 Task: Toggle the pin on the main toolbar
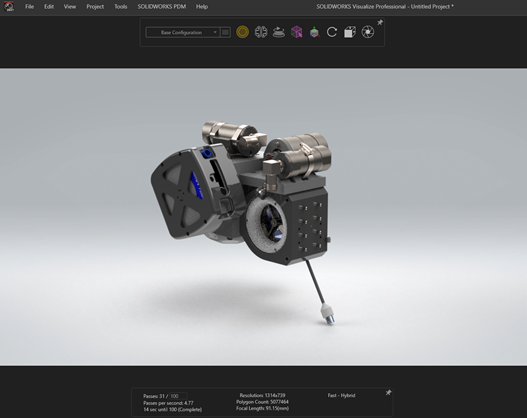tap(380, 23)
